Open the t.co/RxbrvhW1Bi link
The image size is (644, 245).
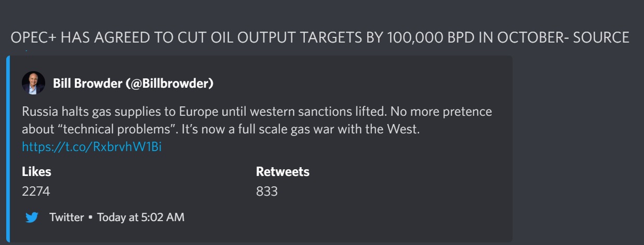pyautogui.click(x=91, y=147)
